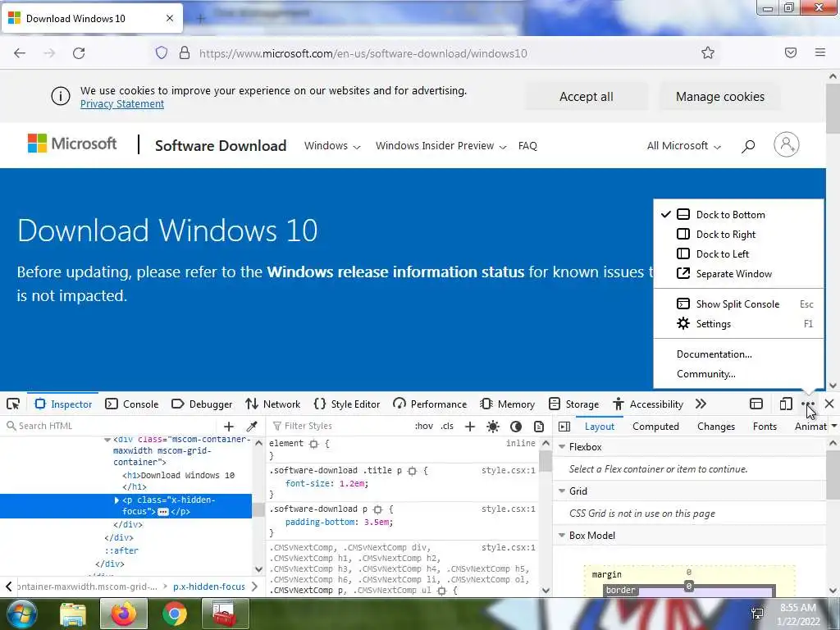Highlight elements matching .software-download .title p selector
840x630 pixels.
412,471
